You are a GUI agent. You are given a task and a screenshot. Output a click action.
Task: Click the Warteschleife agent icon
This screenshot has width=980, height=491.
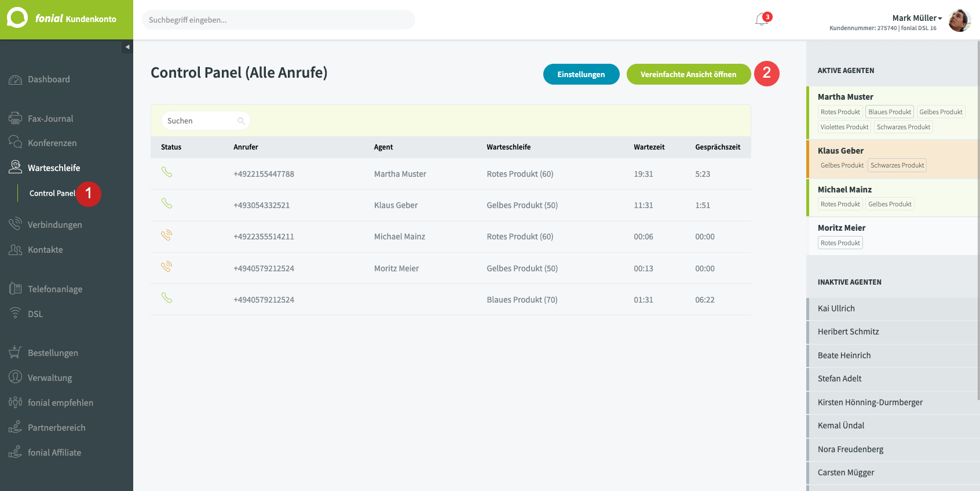pos(16,167)
